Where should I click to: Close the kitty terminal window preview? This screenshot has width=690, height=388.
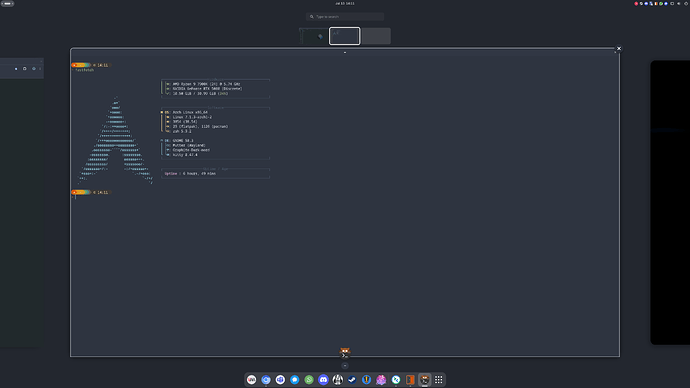click(619, 48)
